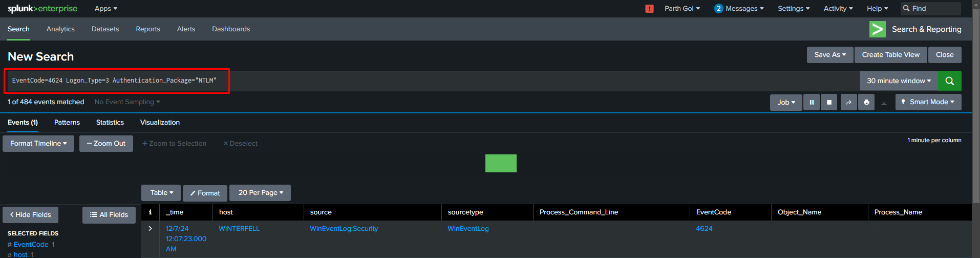Click the WinEventLog:Security source value
The image size is (980, 258).
344,229
